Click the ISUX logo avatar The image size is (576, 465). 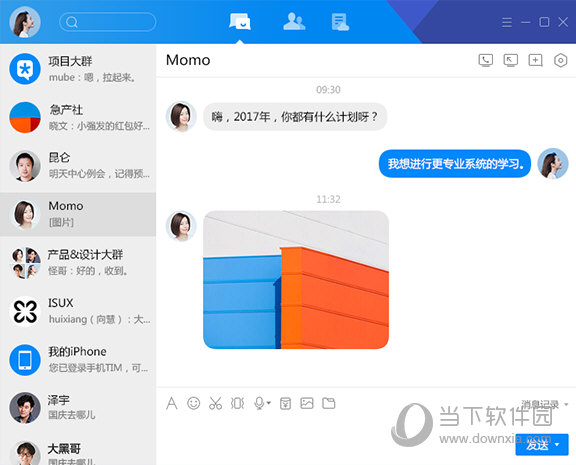(25, 311)
